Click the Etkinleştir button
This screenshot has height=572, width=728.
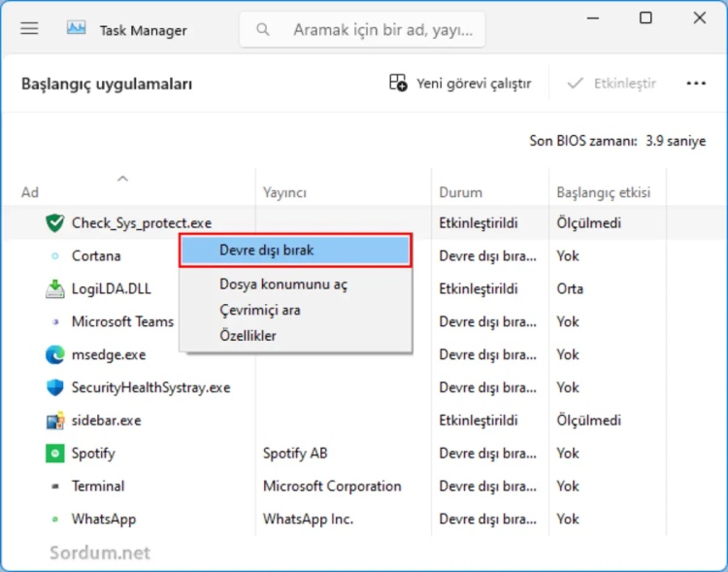612,84
